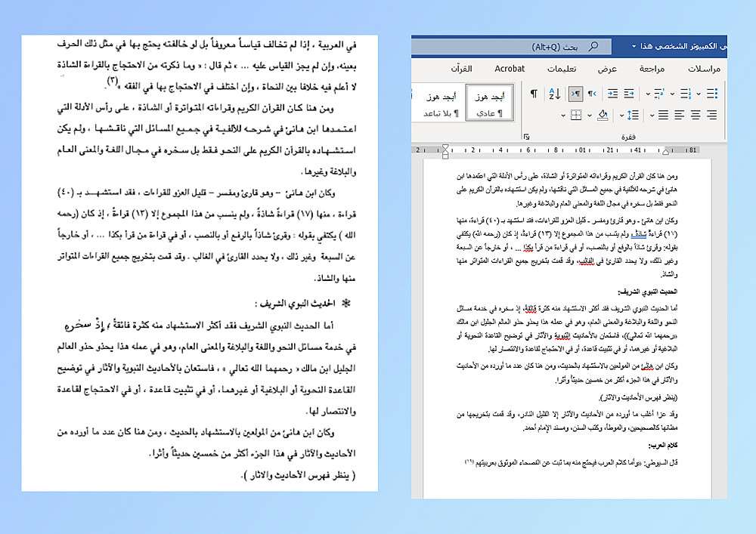
Task: Open shading color dropdown arrow
Action: [x=590, y=116]
